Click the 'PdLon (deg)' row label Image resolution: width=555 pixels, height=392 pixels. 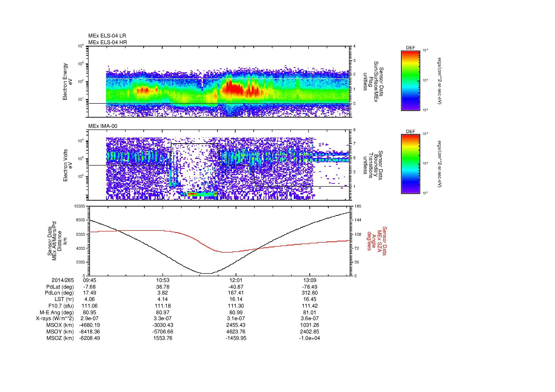59,293
